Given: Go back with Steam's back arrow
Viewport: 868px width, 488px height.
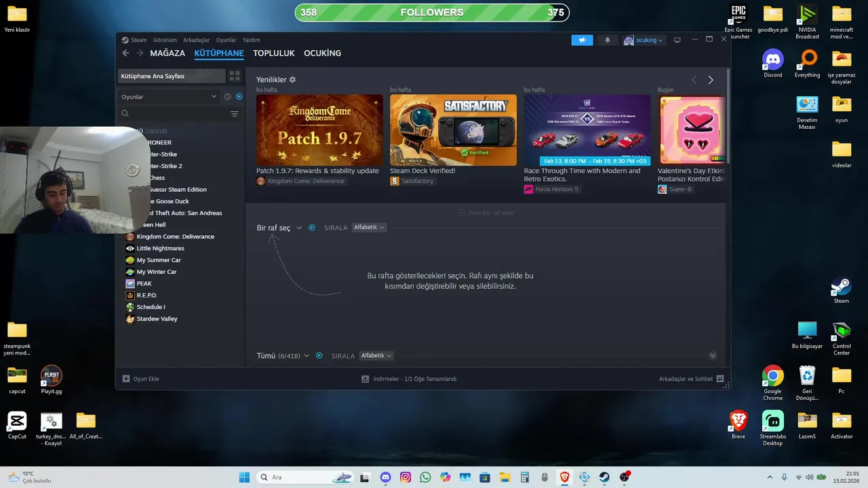Looking at the screenshot, I should click(125, 53).
